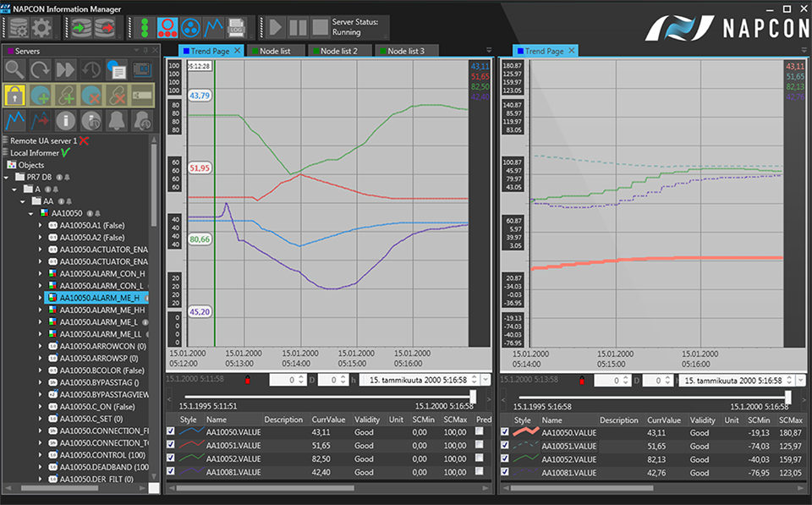Click the yellow padlock icon
This screenshot has height=505, width=812.
click(x=15, y=95)
